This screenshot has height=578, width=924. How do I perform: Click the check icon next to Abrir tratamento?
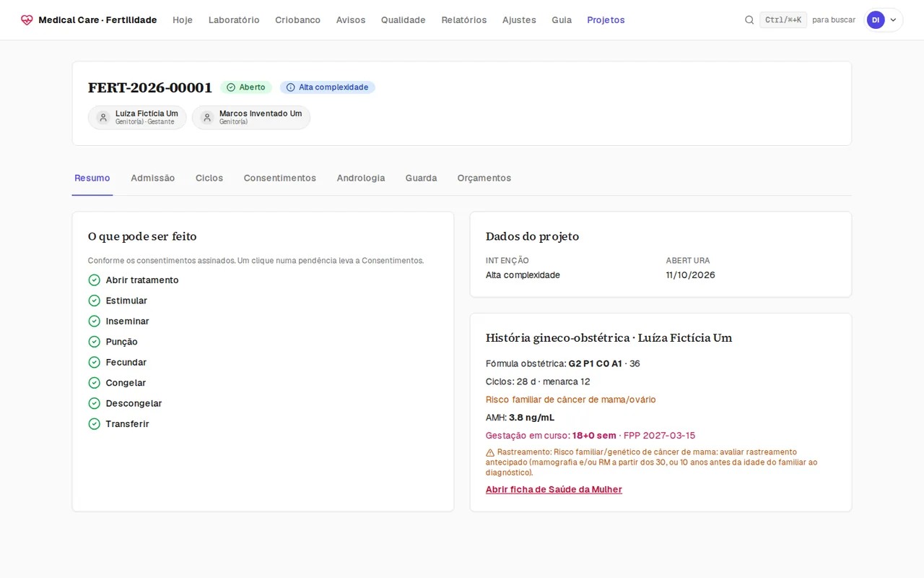click(x=94, y=280)
